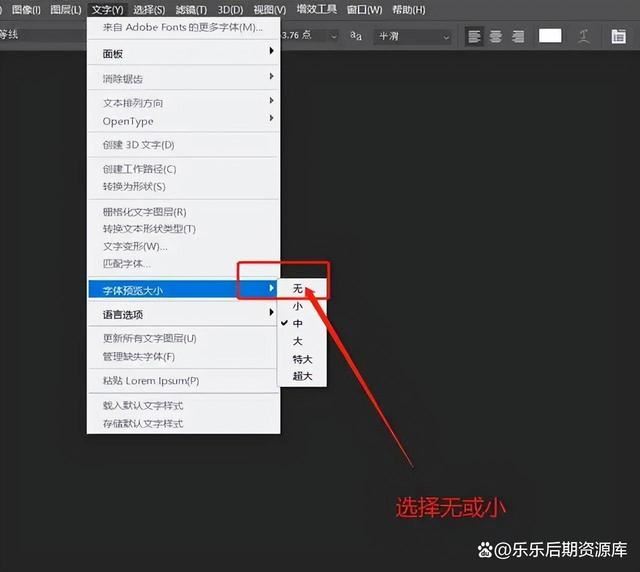Set font preview size to 大
640x572 pixels.
[x=302, y=341]
